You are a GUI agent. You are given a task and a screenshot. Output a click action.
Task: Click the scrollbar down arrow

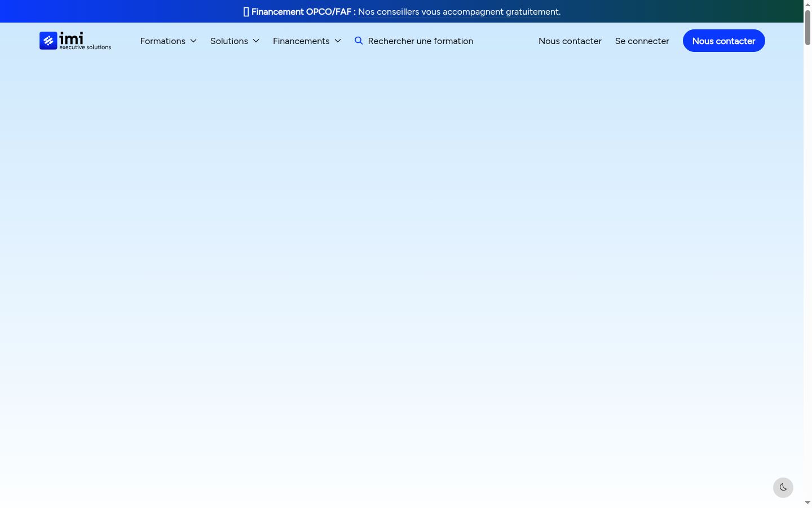(807, 502)
